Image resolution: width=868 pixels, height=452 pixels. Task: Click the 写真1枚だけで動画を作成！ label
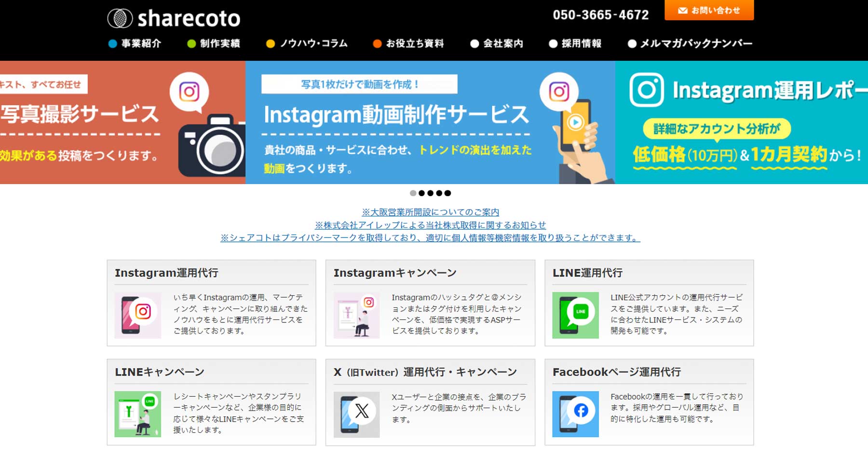(x=359, y=84)
